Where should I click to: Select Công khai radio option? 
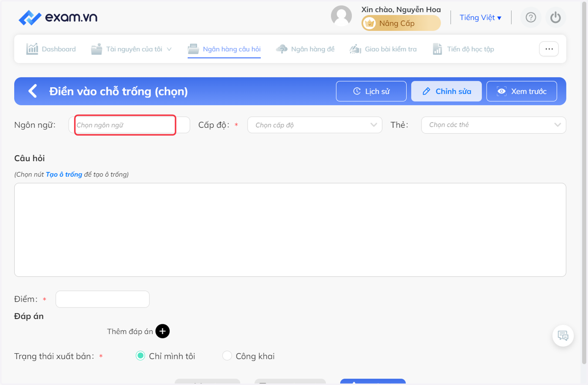coord(227,356)
